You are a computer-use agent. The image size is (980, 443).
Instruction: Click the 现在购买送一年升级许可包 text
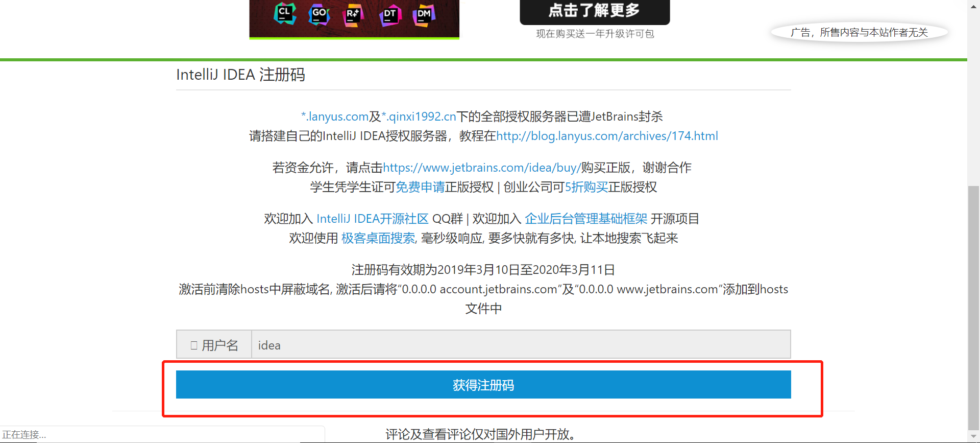[x=595, y=34]
